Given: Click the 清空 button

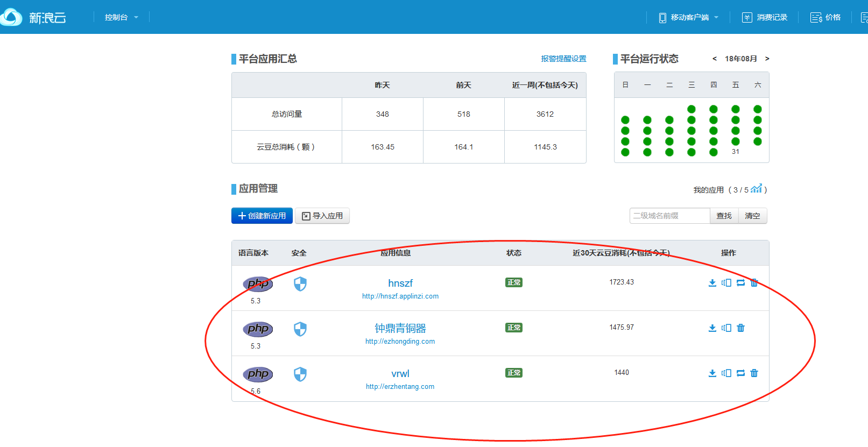Looking at the screenshot, I should pyautogui.click(x=752, y=216).
